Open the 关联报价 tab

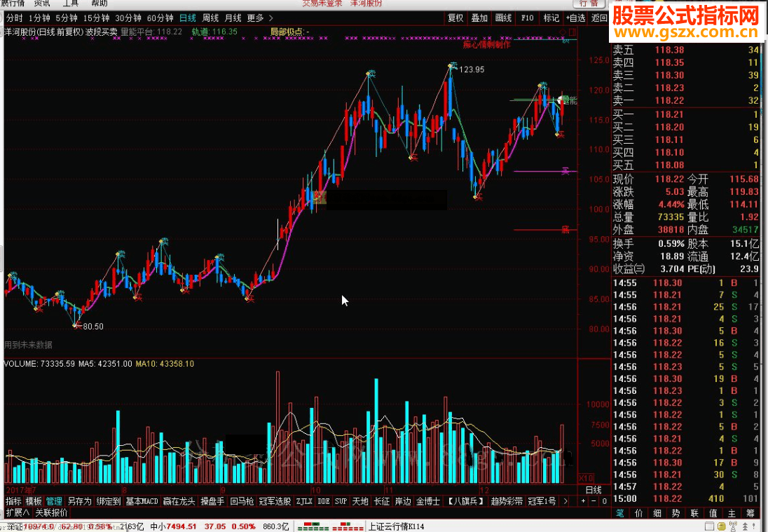click(x=51, y=513)
